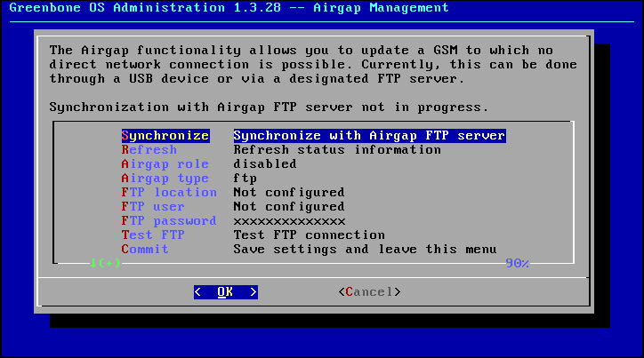
Task: Open the Airgap role setting
Action: (165, 164)
